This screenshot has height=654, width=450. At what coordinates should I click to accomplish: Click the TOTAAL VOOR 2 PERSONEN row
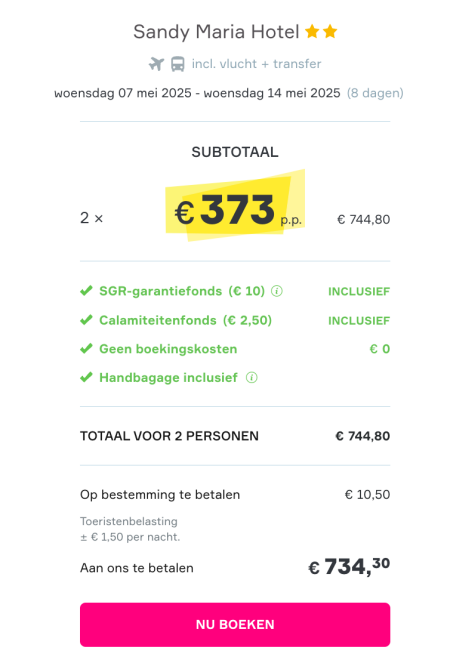click(235, 436)
